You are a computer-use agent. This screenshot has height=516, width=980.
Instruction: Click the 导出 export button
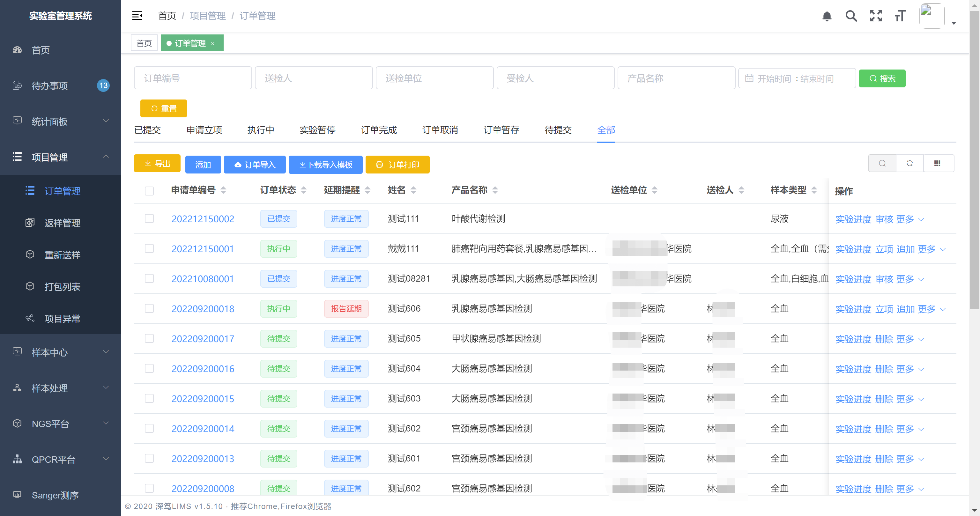coord(157,164)
